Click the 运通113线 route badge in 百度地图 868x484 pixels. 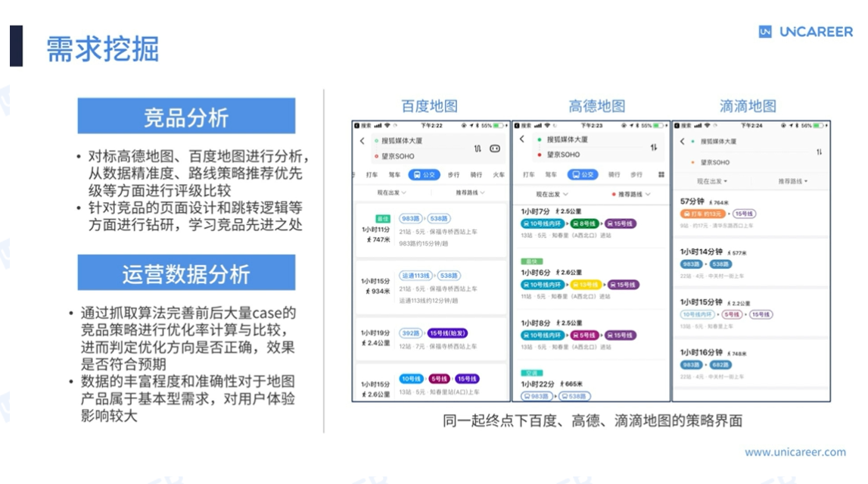point(415,275)
